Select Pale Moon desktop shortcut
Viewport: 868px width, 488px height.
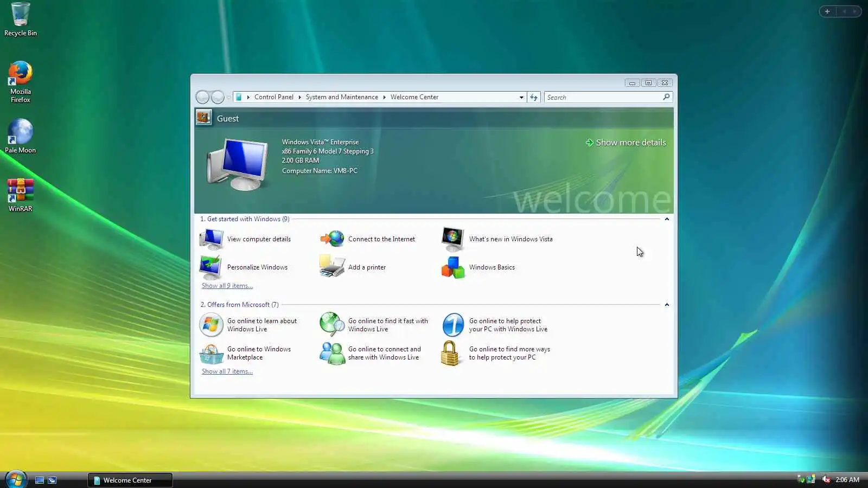point(20,136)
